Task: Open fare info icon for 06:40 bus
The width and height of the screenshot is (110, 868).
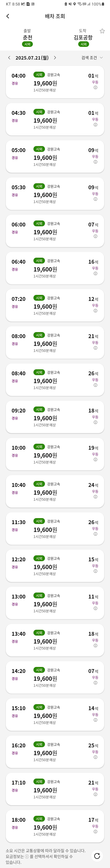Action: (x=95, y=274)
